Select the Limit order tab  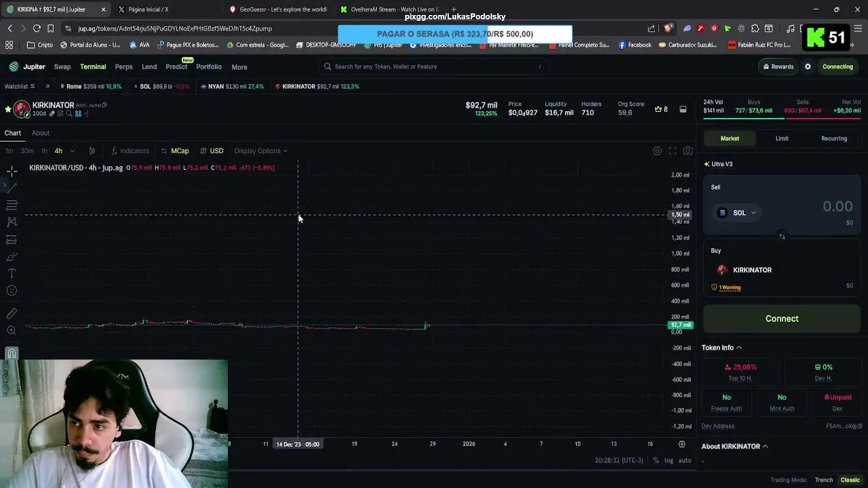click(x=782, y=138)
